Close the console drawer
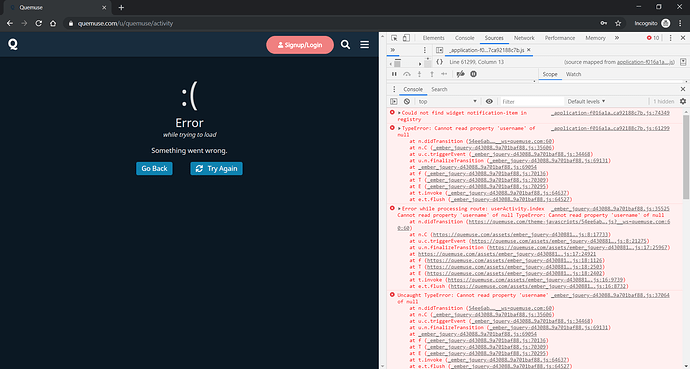This screenshot has height=369, width=690. (683, 89)
